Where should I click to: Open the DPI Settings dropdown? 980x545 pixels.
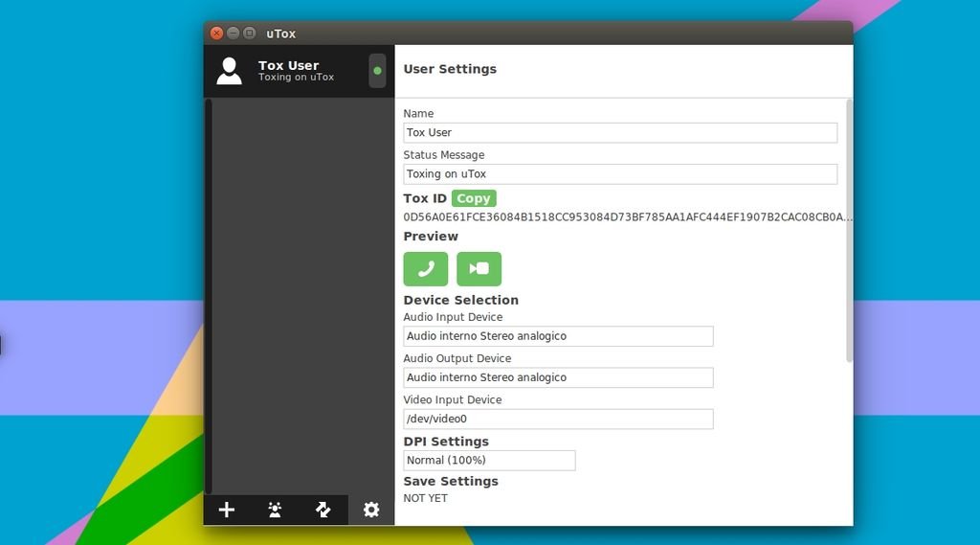[x=489, y=461]
